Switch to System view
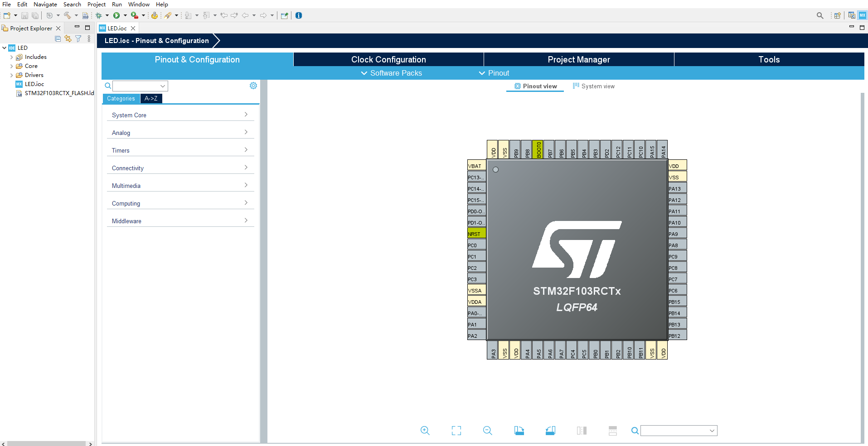Viewport: 868px width, 446px height. point(594,86)
